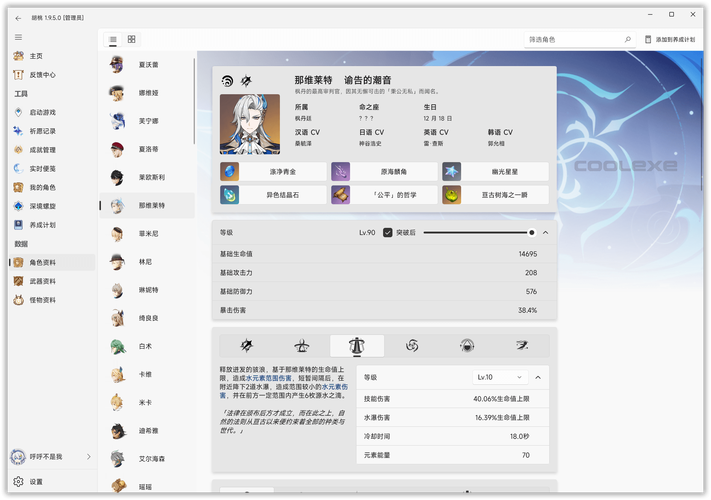Select 米卡 in character list
This screenshot has height=500, width=711.
147,403
